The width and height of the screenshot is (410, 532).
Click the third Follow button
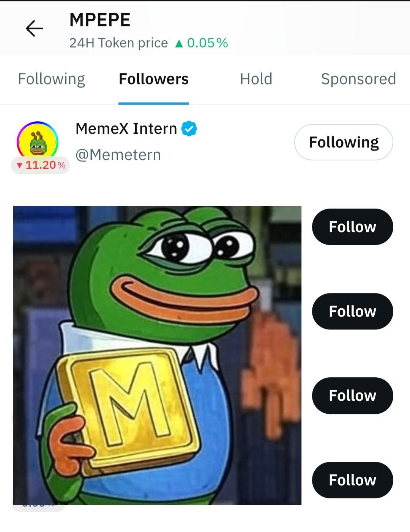[x=352, y=395]
